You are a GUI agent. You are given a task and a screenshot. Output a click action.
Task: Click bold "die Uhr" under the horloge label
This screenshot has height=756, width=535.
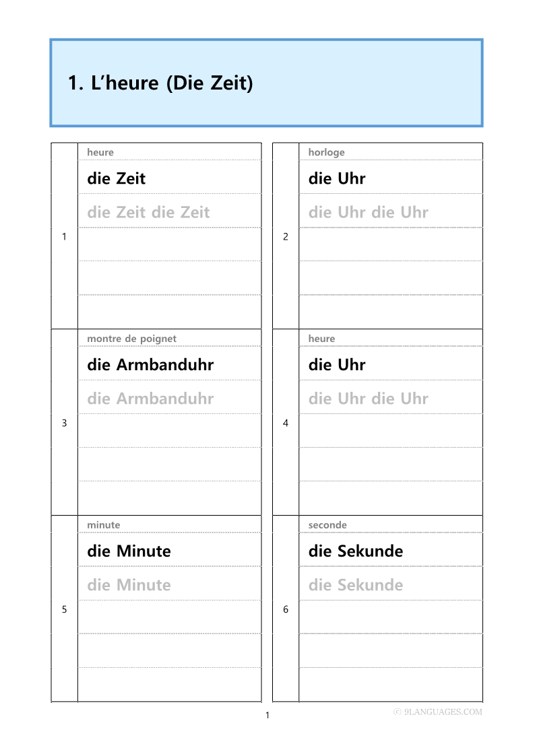[337, 178]
